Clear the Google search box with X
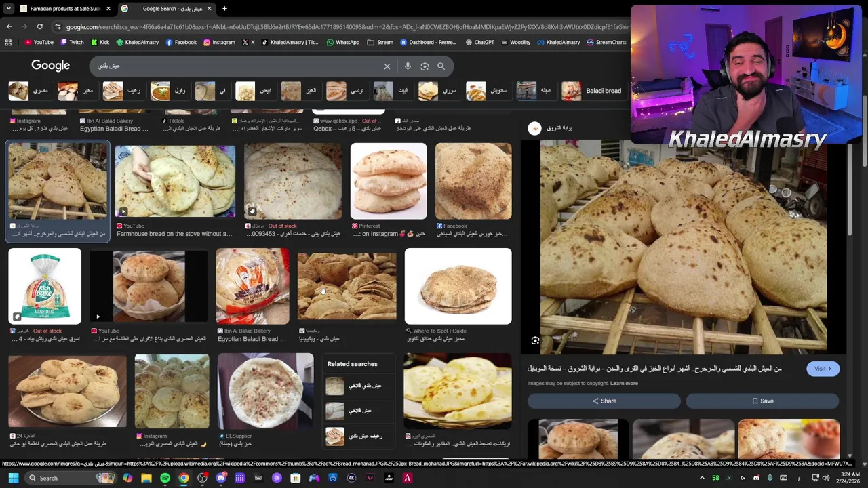 pyautogui.click(x=387, y=66)
